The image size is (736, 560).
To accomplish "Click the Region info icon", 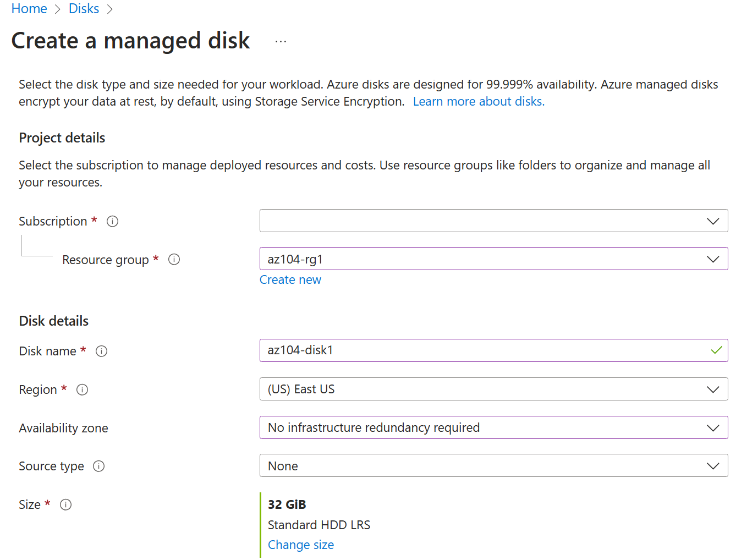I will [x=82, y=389].
